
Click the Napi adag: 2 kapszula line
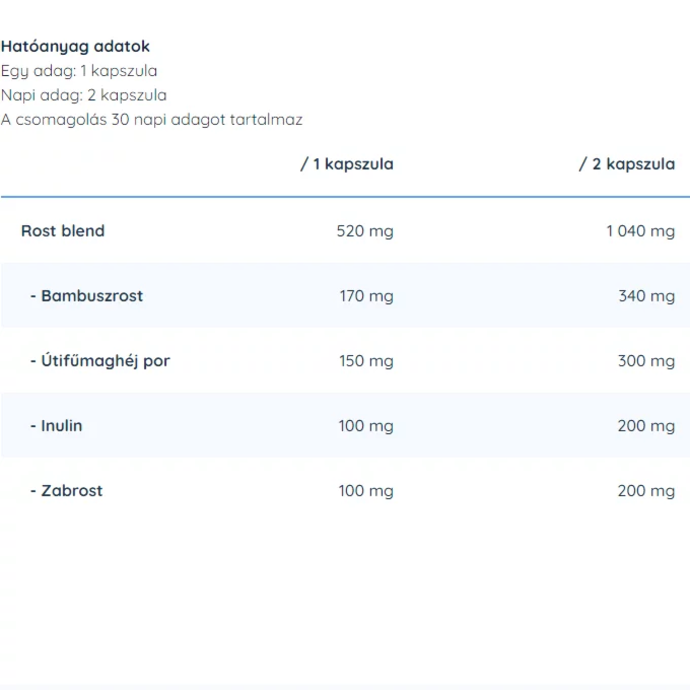click(84, 95)
